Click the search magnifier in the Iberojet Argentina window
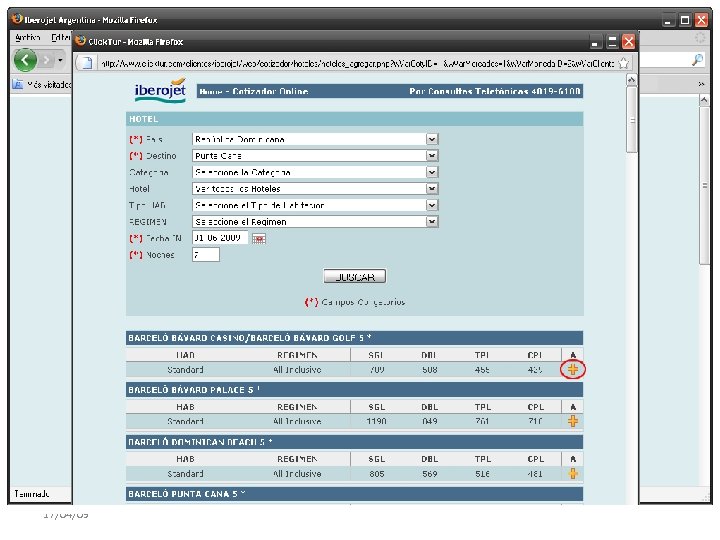Viewport: 720px width, 540px height. tap(698, 59)
